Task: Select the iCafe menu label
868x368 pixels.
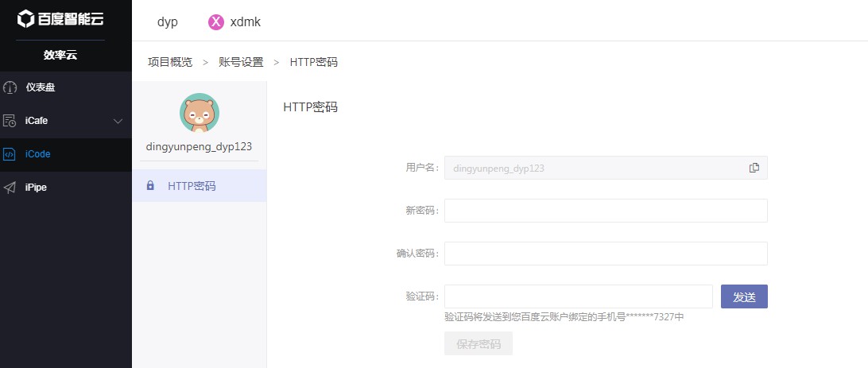Action: (x=37, y=121)
